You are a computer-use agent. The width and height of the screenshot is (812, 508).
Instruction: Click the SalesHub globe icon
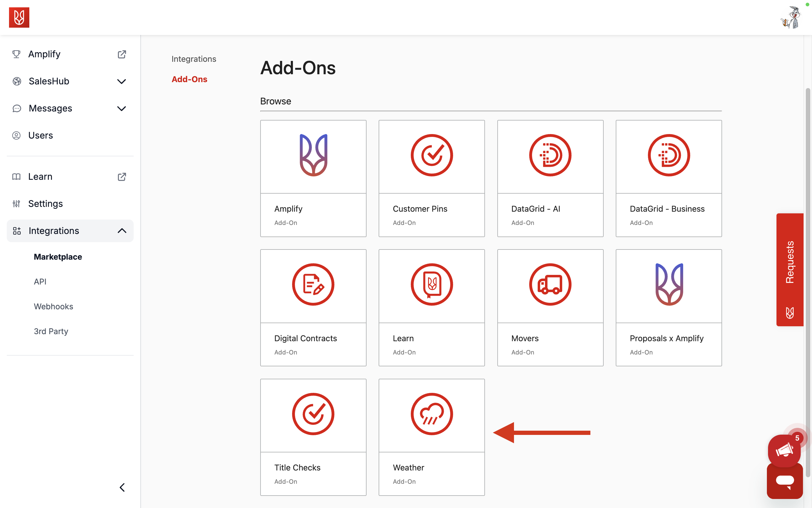pyautogui.click(x=17, y=81)
